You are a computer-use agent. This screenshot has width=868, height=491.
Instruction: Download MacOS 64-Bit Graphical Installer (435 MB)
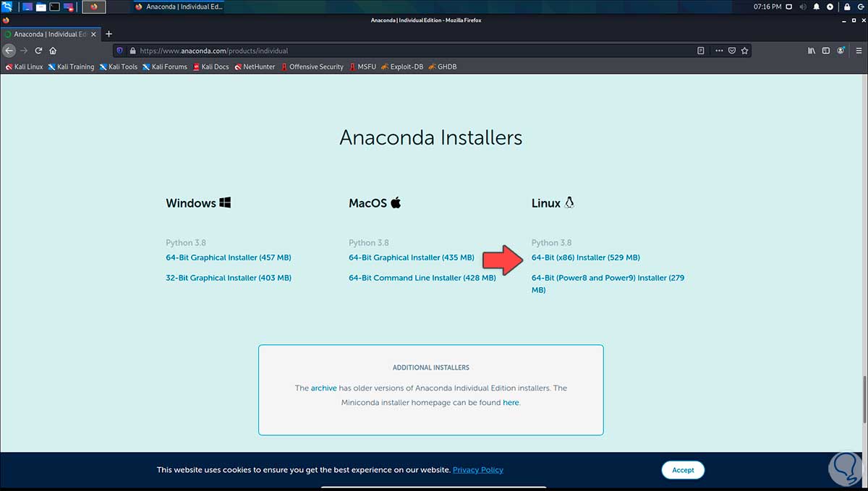pyautogui.click(x=412, y=257)
